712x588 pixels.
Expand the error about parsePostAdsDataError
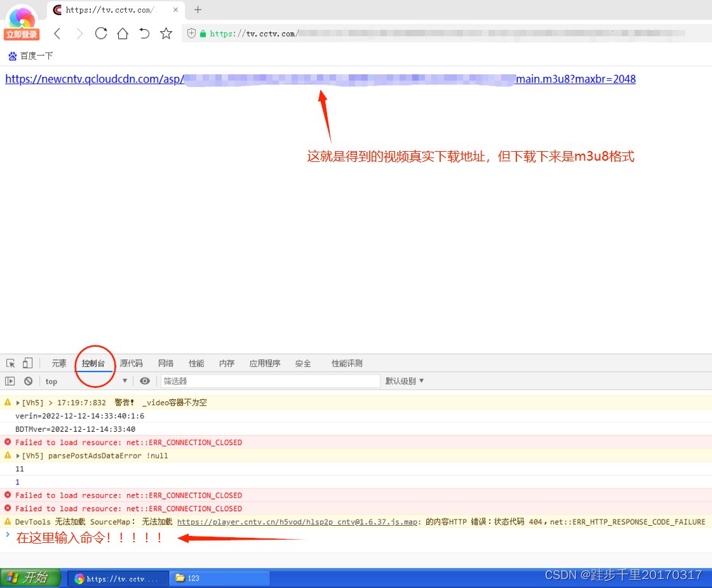(18, 455)
